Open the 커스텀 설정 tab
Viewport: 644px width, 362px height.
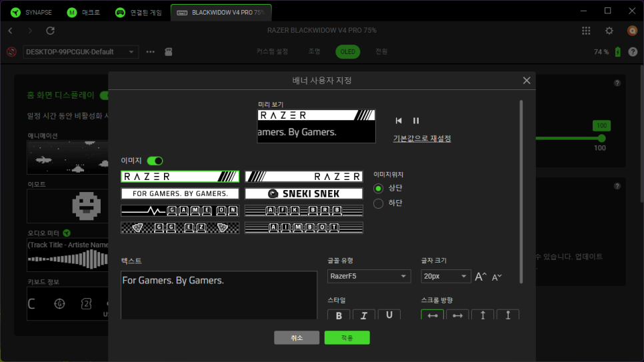(x=272, y=51)
